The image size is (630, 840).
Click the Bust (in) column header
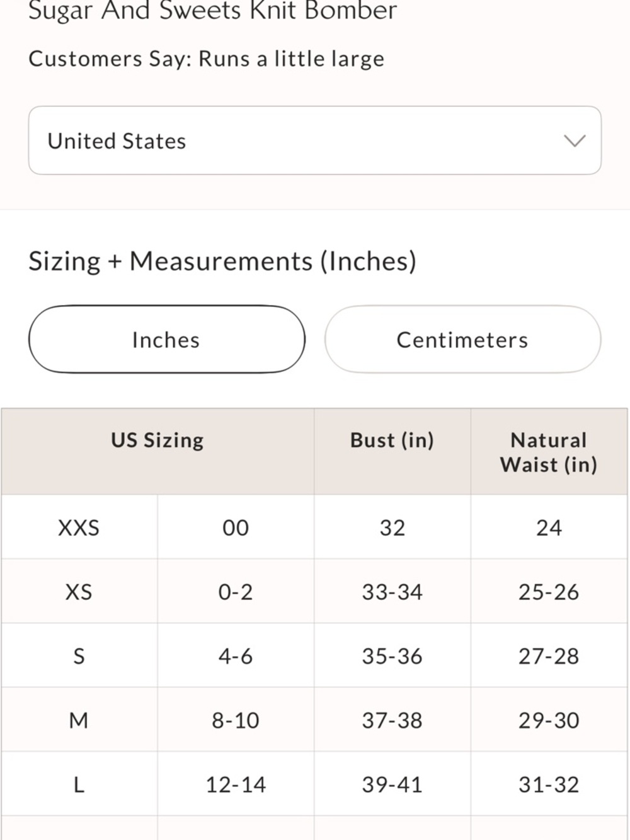pyautogui.click(x=392, y=440)
